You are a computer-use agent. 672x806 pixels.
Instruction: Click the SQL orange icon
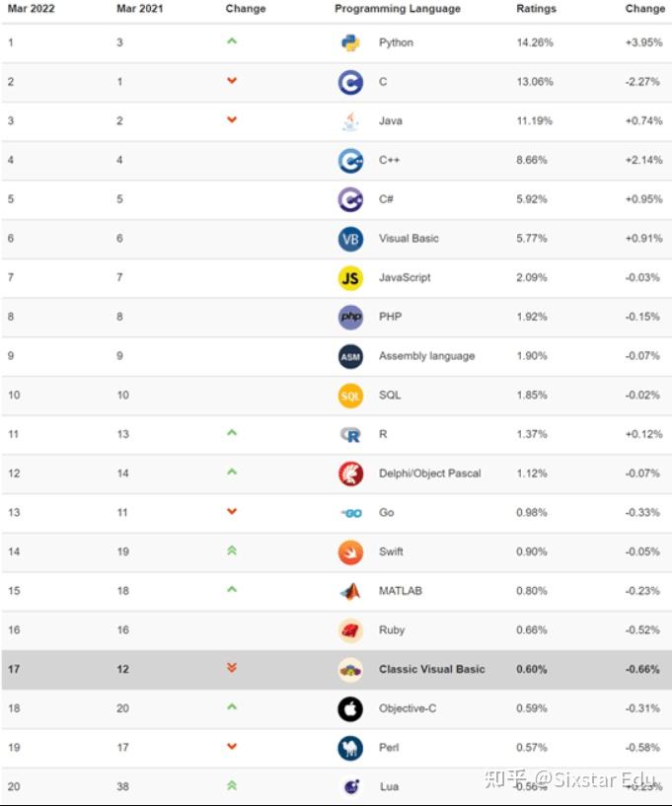point(350,396)
